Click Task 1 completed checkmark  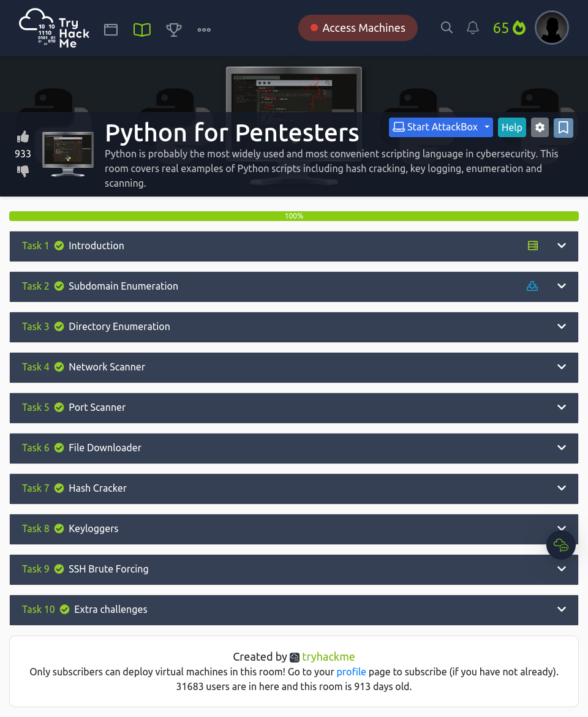point(59,246)
